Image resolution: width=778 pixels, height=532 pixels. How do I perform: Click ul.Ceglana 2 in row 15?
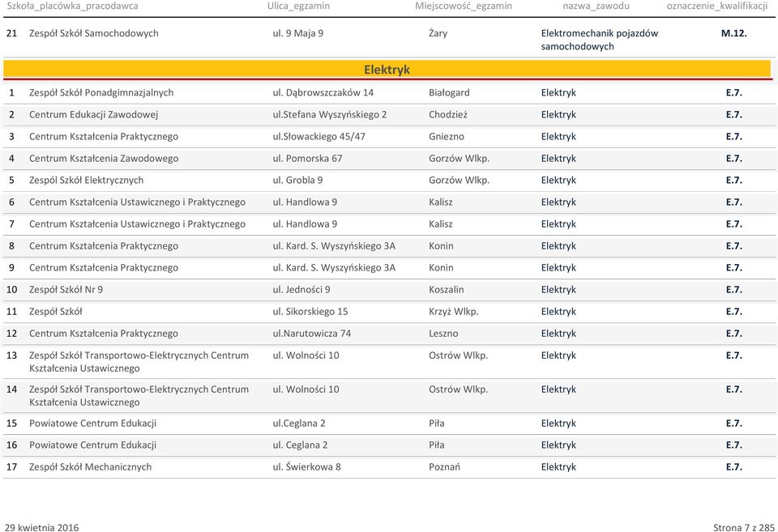pyautogui.click(x=299, y=423)
